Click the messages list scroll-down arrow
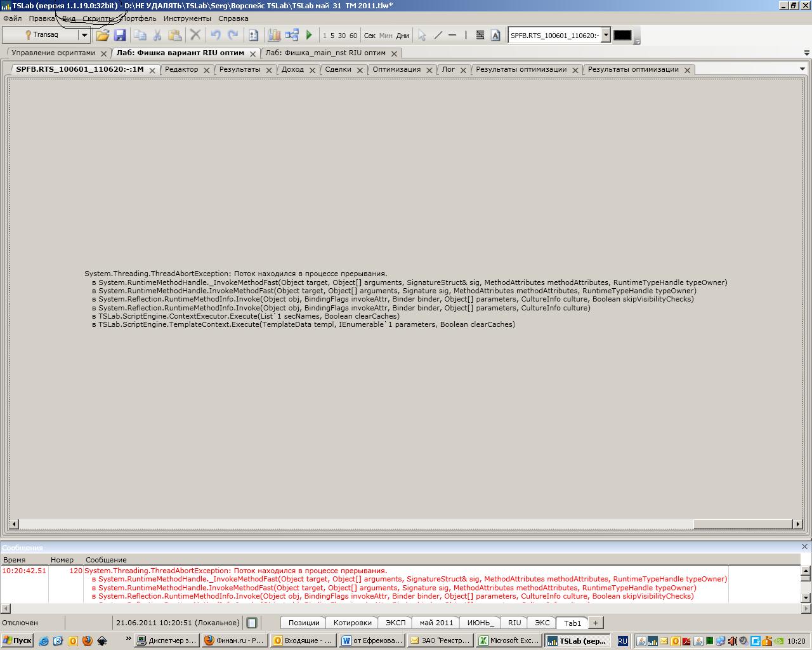812x650 pixels. pyautogui.click(x=806, y=597)
